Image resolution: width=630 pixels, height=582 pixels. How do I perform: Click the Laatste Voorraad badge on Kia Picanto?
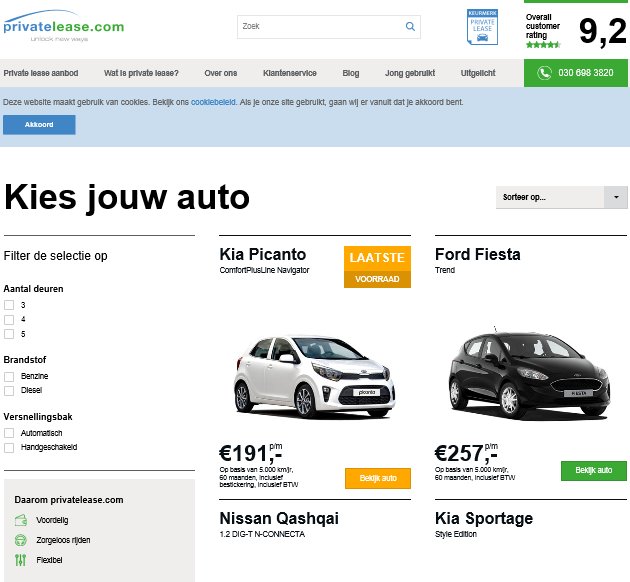coord(377,267)
